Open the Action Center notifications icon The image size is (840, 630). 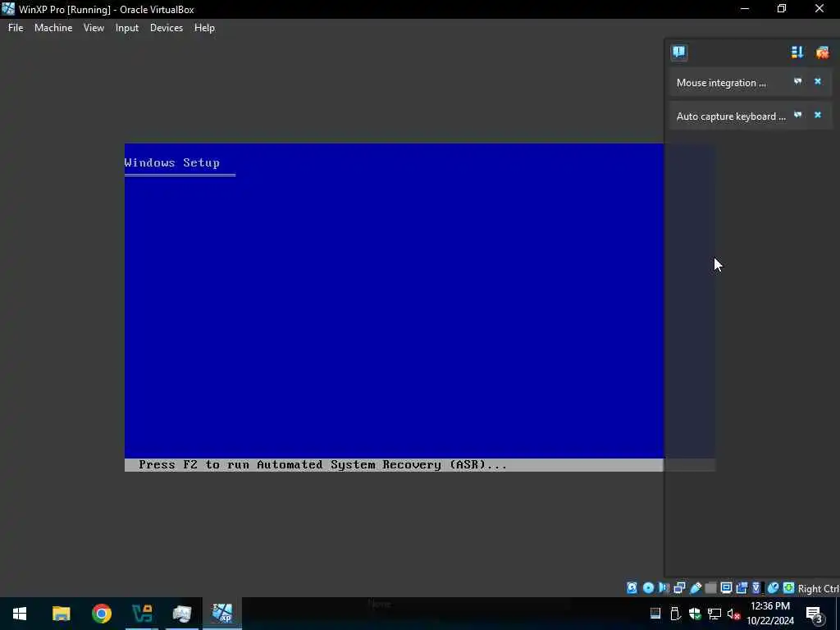pyautogui.click(x=814, y=614)
